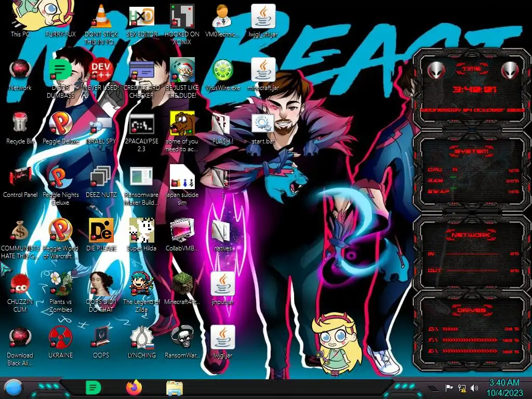The width and height of the screenshot is (532, 399).
Task: Open the RansomWar... skull shortcut
Action: (x=182, y=337)
